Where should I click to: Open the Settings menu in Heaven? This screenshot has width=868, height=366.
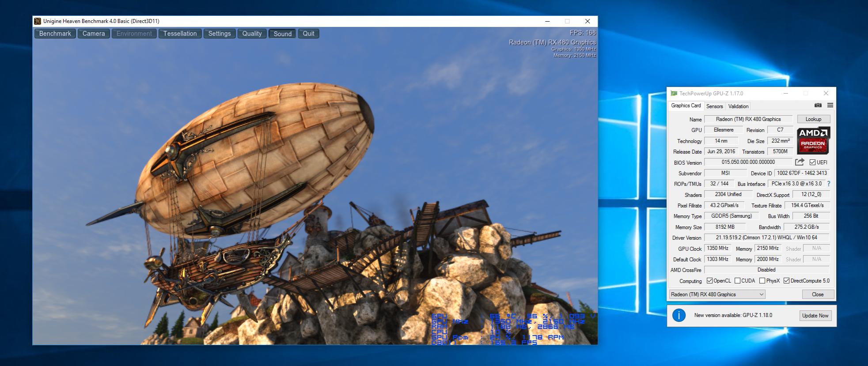click(220, 34)
